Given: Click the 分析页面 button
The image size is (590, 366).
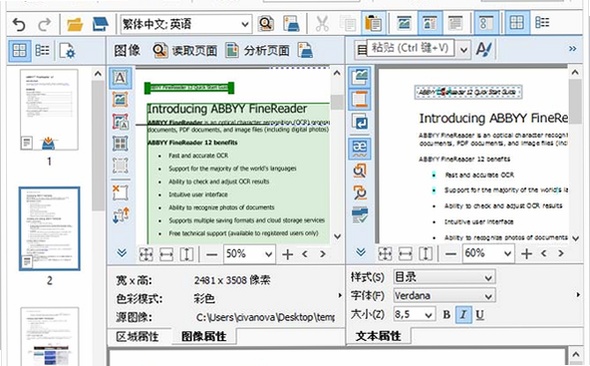Looking at the screenshot, I should pos(258,50).
